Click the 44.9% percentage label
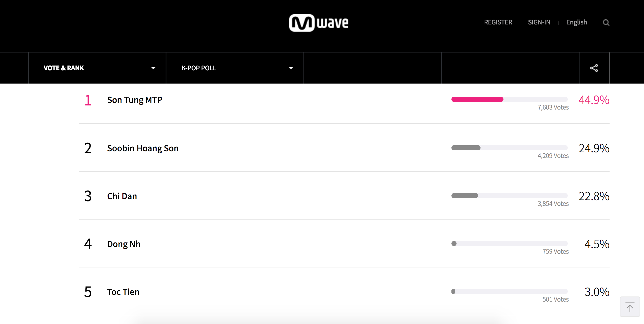644x324 pixels. (594, 100)
